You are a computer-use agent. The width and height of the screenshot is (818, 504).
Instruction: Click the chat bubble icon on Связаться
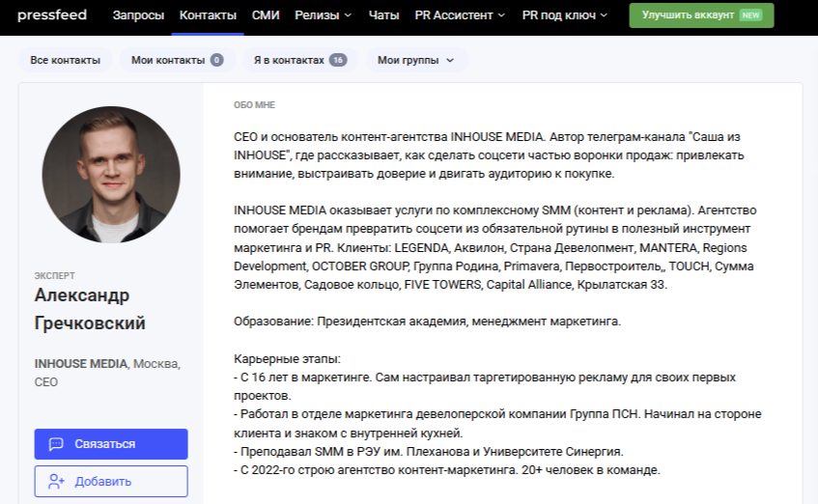coord(56,444)
